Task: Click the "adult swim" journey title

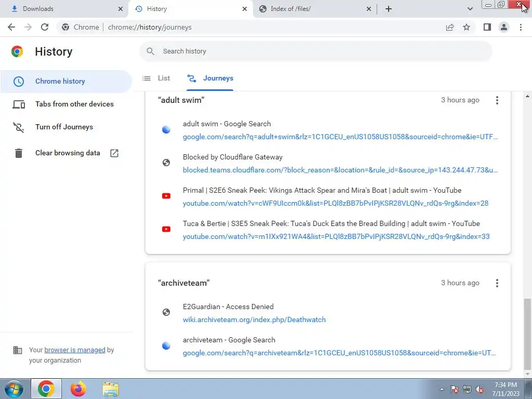Action: [x=181, y=100]
